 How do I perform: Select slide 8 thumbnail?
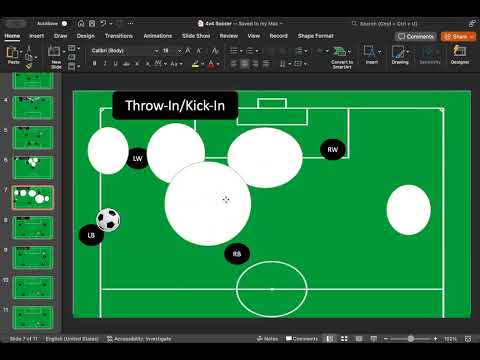point(33,228)
